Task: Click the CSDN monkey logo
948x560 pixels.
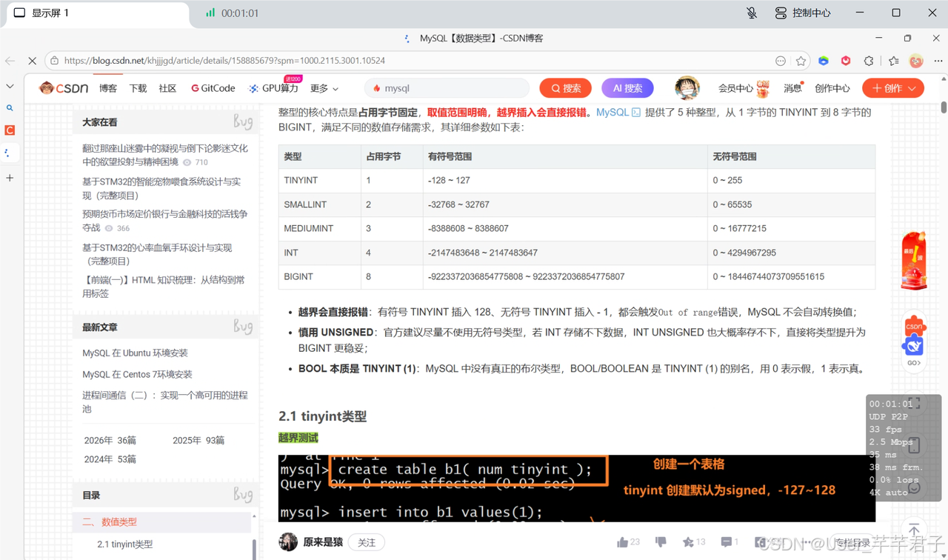Action: [x=45, y=87]
